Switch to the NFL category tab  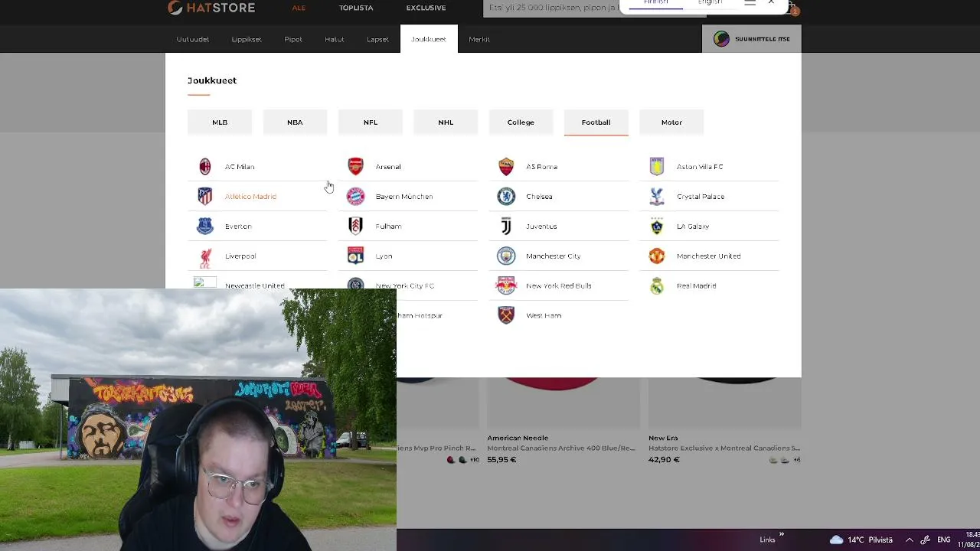[371, 122]
